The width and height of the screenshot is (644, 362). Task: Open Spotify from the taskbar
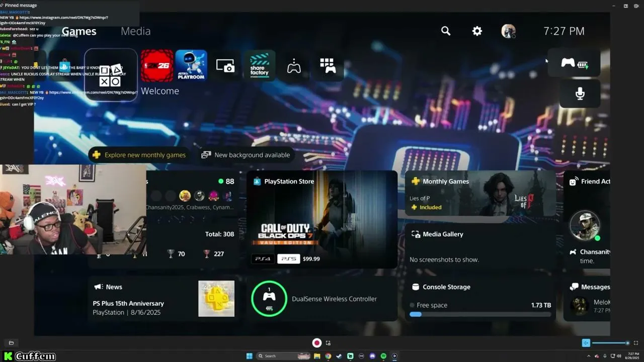(383, 356)
